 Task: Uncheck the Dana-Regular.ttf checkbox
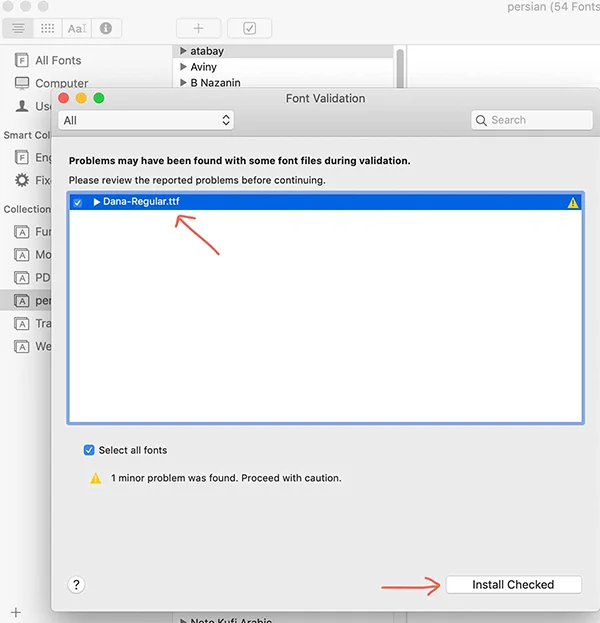(78, 202)
